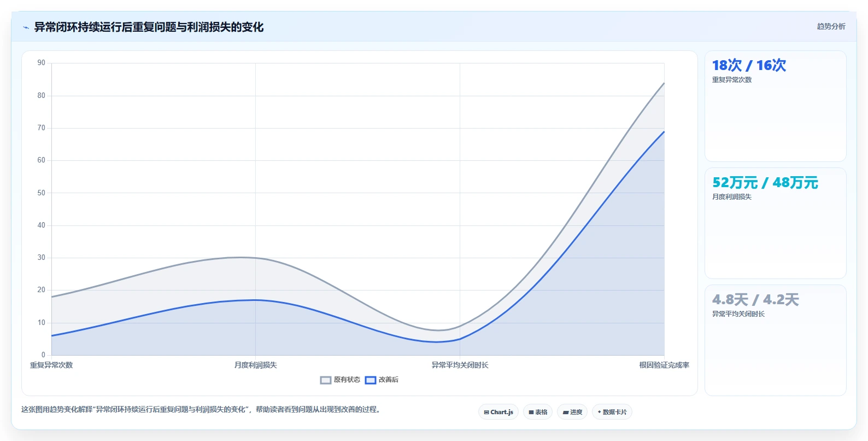Viewport: 868px width, 441px height.
Task: Toggle the 原有状态 legend swatch
Action: pyautogui.click(x=326, y=380)
